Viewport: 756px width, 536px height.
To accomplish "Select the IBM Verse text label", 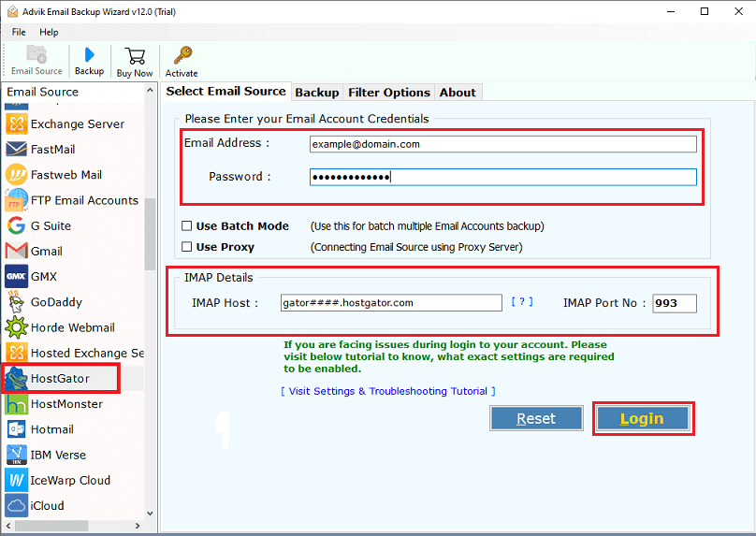I will click(58, 455).
